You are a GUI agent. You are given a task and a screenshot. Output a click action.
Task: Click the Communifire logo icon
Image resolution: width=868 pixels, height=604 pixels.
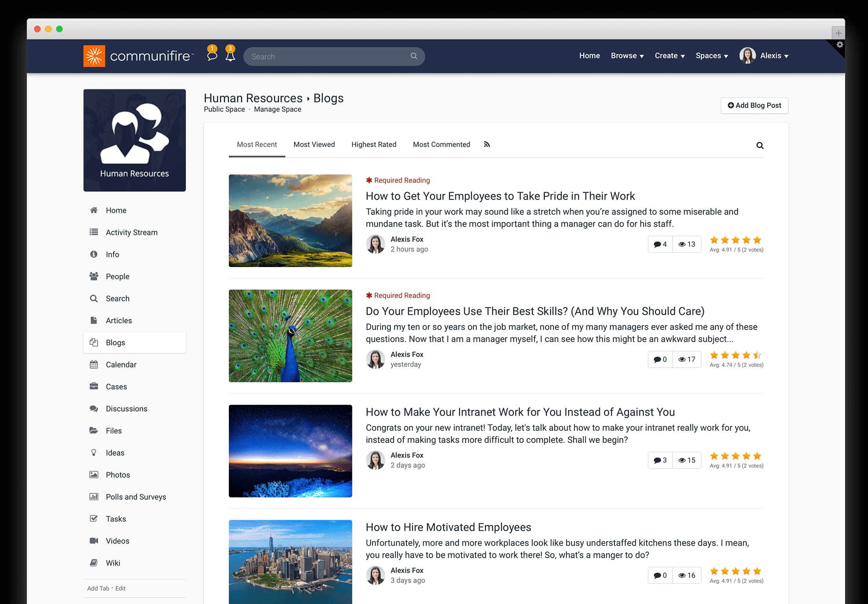(x=93, y=56)
